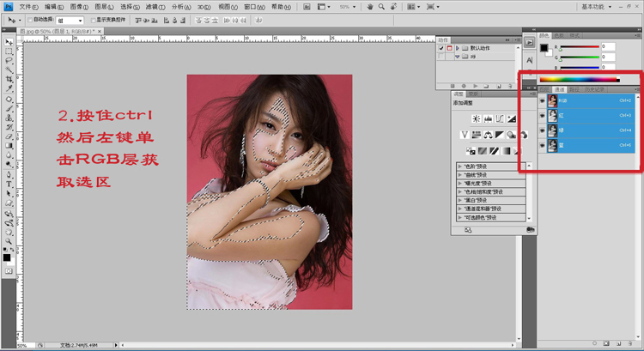Select the Move tool in the toolbox
Screen dimensions: 644x351
(9, 42)
